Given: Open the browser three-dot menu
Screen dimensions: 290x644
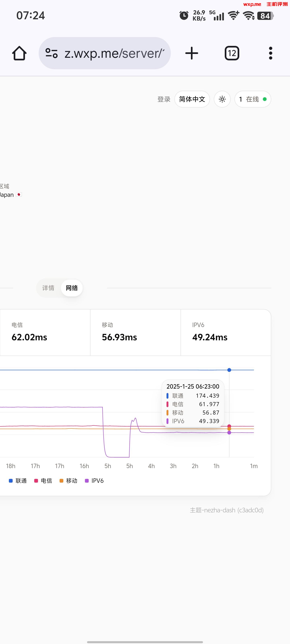Looking at the screenshot, I should click(270, 53).
